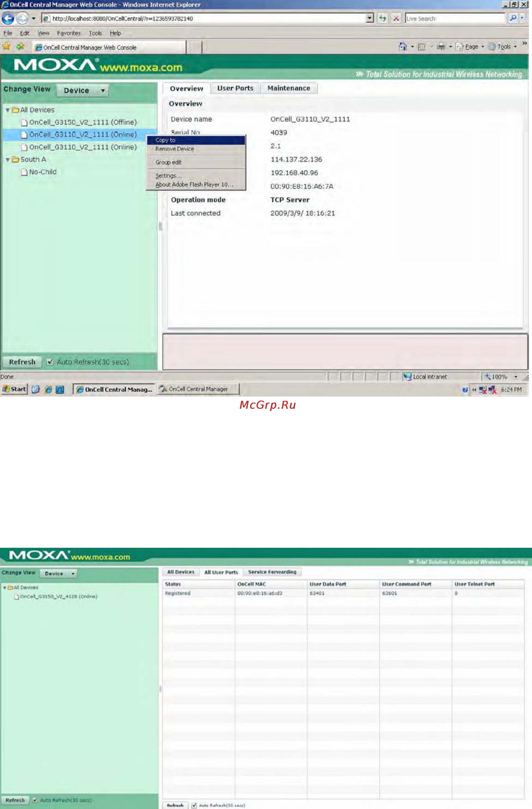The width and height of the screenshot is (532, 809).
Task: Click the red X stop loading icon
Action: pos(396,18)
